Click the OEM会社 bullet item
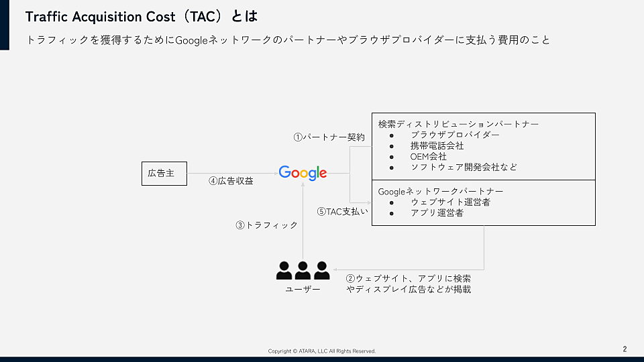The image size is (644, 362). tap(429, 156)
